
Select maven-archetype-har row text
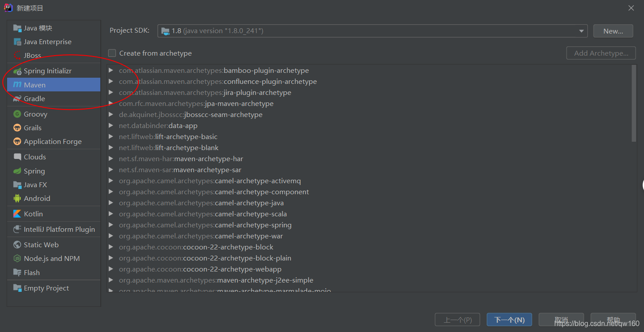click(x=181, y=159)
